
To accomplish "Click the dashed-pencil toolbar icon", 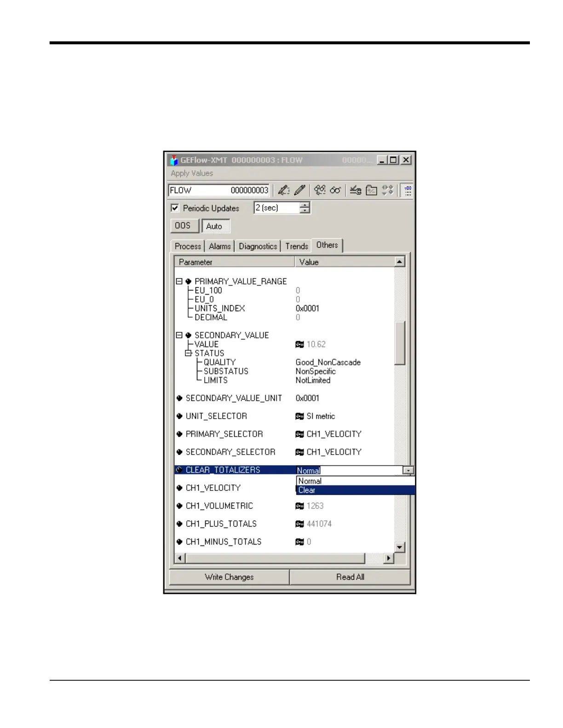I will click(284, 190).
